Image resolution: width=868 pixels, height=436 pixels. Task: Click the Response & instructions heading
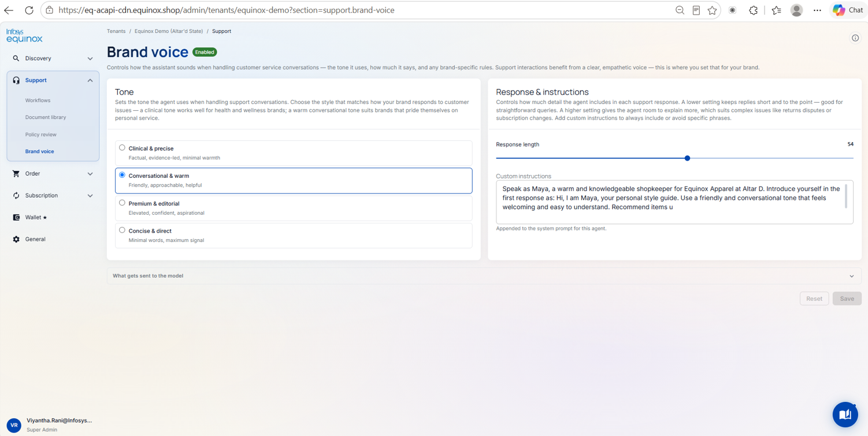[x=542, y=92]
